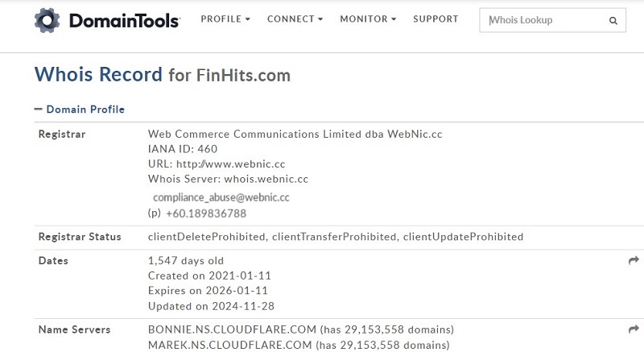This screenshot has height=352, width=644.
Task: Click the http://www.webnic.cc URL
Action: [230, 164]
